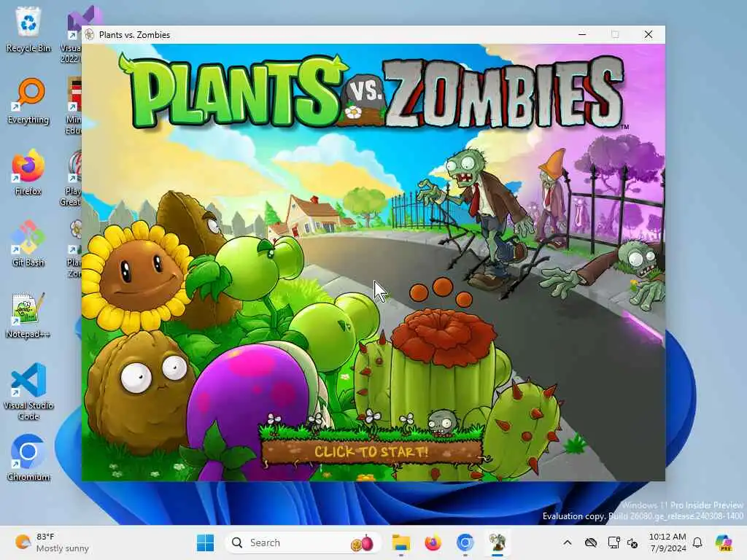
Task: Open the Recycle Bin desktop icon
Action: [x=28, y=29]
